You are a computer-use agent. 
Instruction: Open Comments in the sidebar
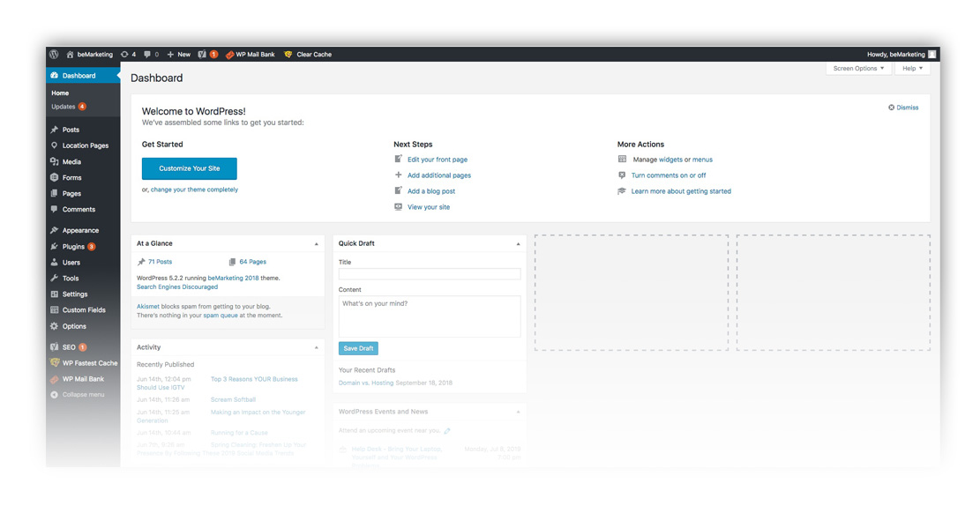tap(79, 209)
